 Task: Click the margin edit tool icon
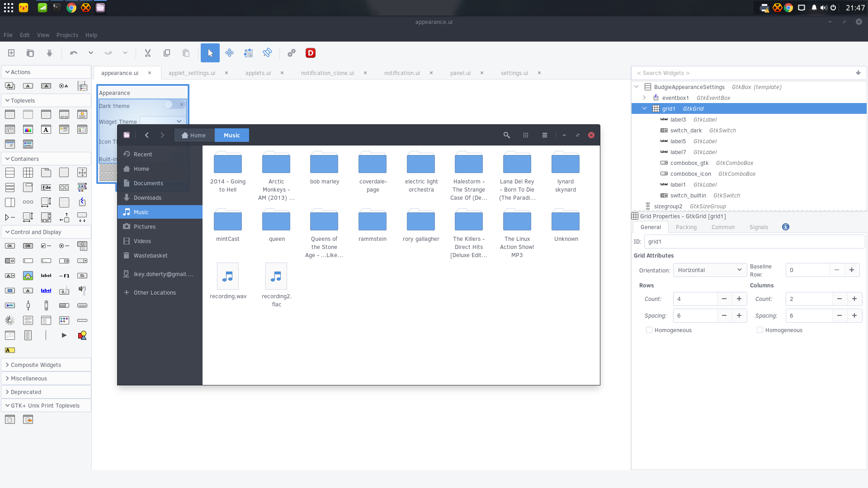coord(248,53)
